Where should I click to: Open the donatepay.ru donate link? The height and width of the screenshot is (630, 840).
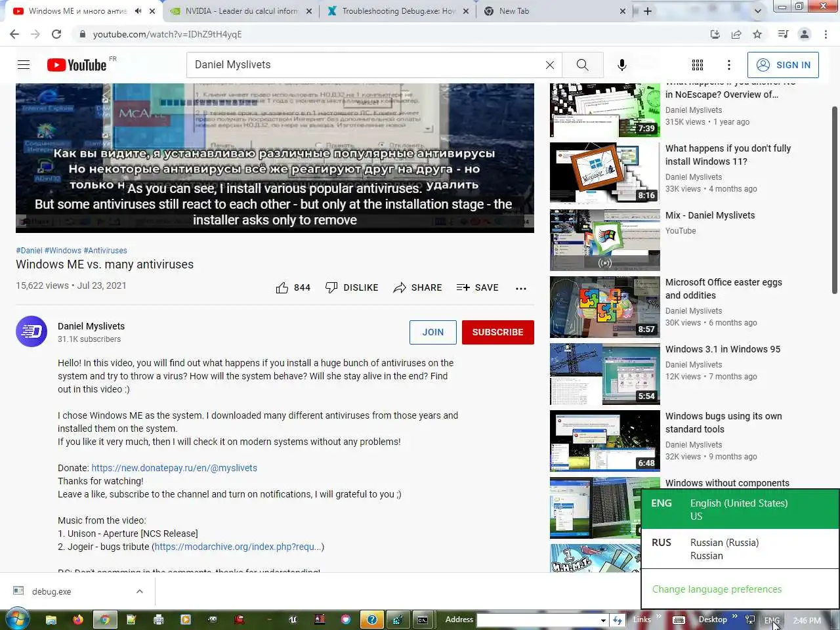(174, 468)
